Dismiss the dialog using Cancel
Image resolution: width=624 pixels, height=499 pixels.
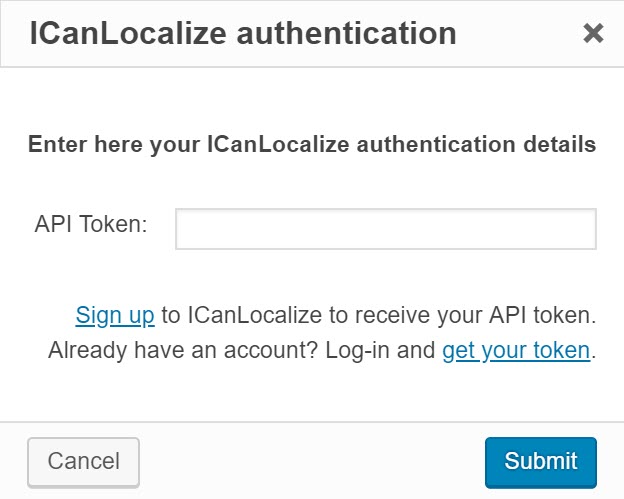click(84, 461)
